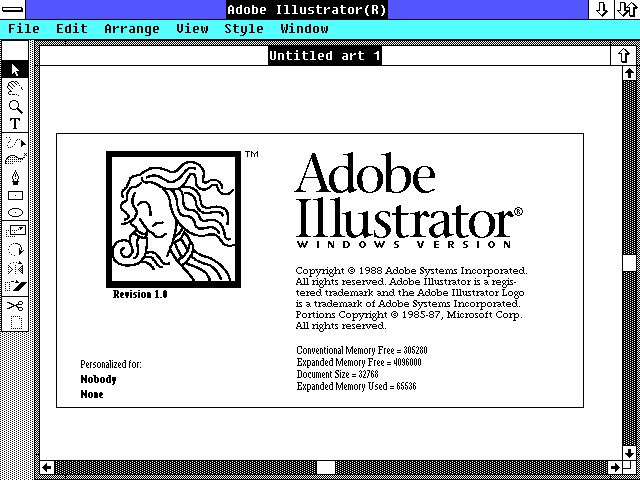Click the Copyright 1988 Adobe Systems line
640x480 pixels.
click(411, 271)
